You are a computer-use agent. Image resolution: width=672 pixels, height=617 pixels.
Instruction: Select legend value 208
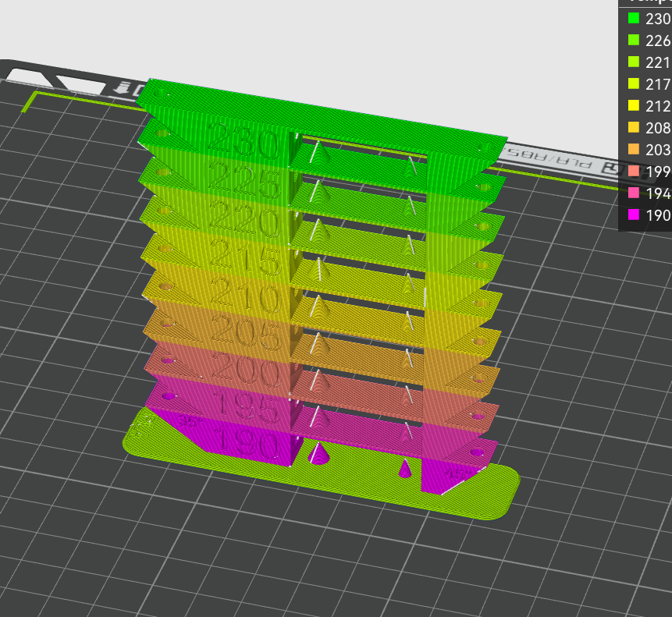point(658,128)
